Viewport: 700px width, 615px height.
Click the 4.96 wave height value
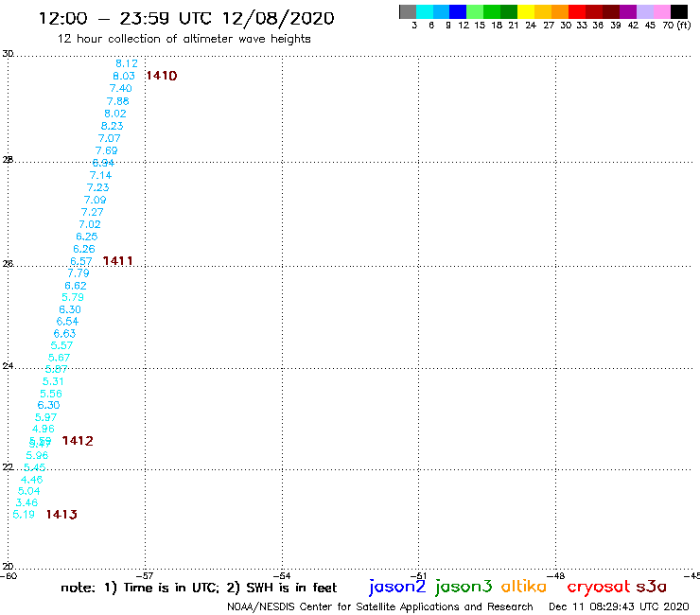[44, 429]
